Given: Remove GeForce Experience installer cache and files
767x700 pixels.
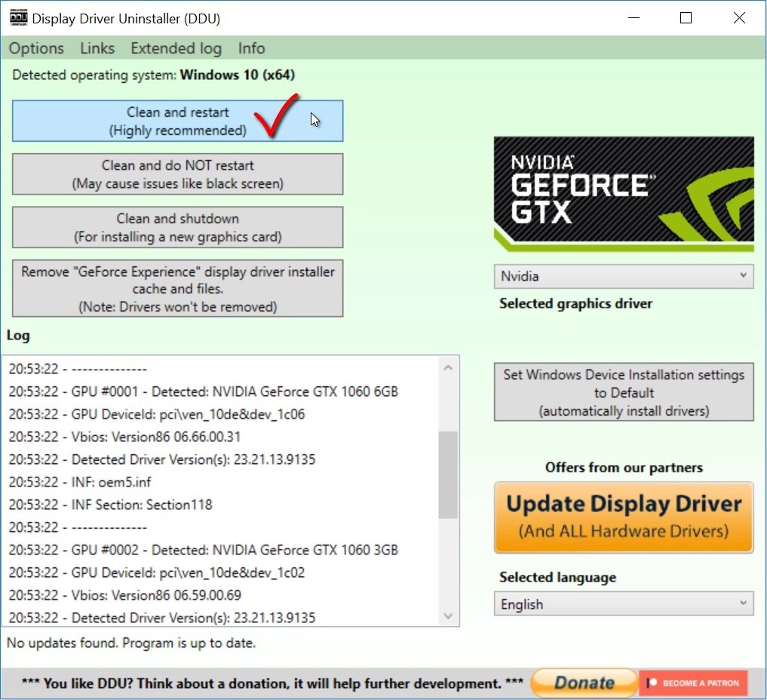Looking at the screenshot, I should point(177,289).
